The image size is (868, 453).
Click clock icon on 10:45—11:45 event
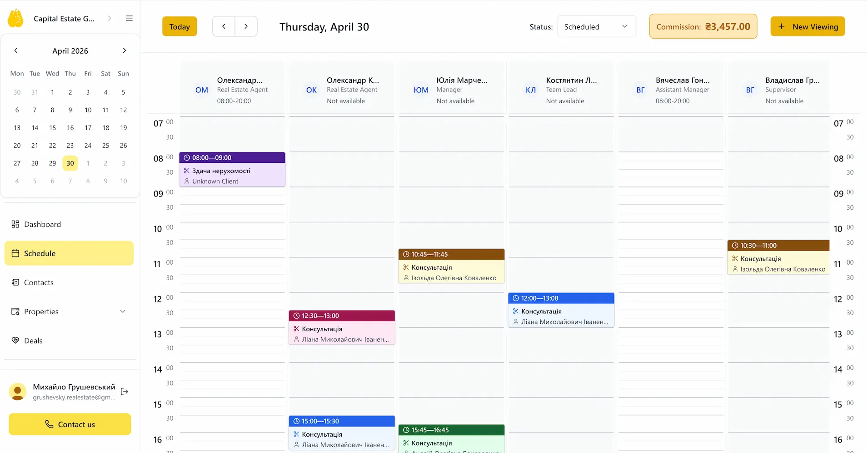pos(406,254)
